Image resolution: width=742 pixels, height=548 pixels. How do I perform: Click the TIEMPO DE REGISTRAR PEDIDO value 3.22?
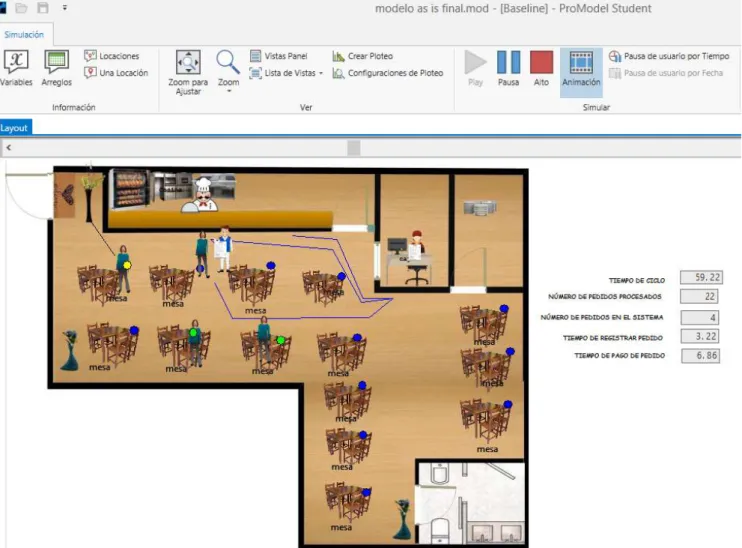click(700, 336)
